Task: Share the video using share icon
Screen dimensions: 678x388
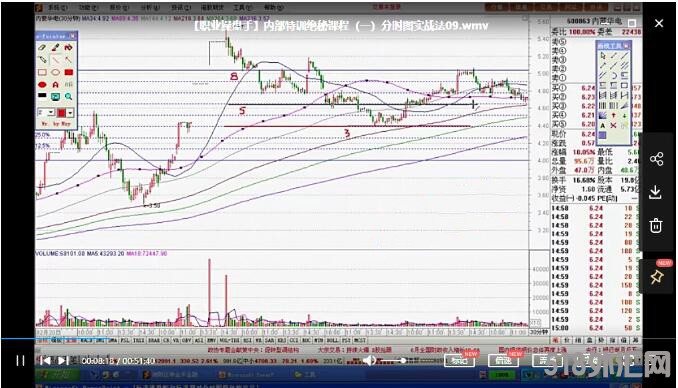Action: (x=656, y=159)
